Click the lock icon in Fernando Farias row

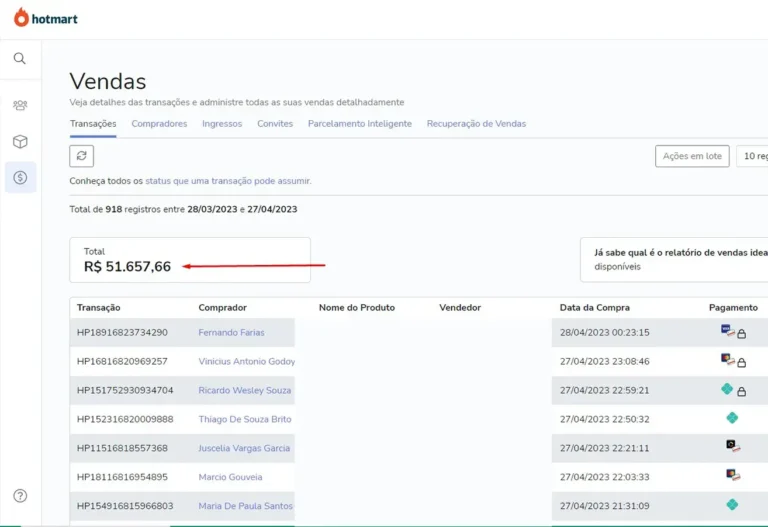click(742, 333)
